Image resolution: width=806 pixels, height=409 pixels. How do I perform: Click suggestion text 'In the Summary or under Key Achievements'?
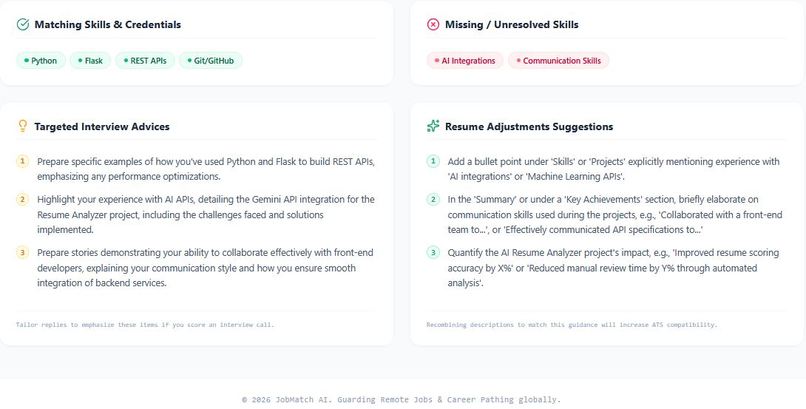pos(615,214)
